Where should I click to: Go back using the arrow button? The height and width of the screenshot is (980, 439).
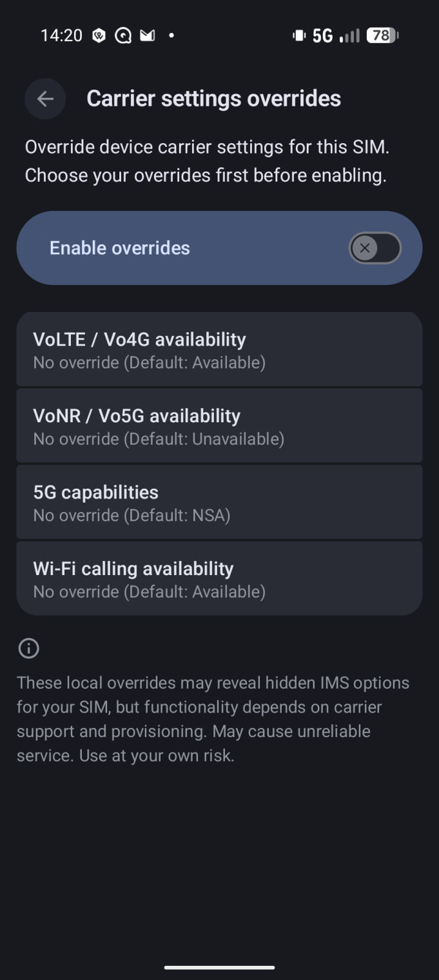[x=45, y=99]
